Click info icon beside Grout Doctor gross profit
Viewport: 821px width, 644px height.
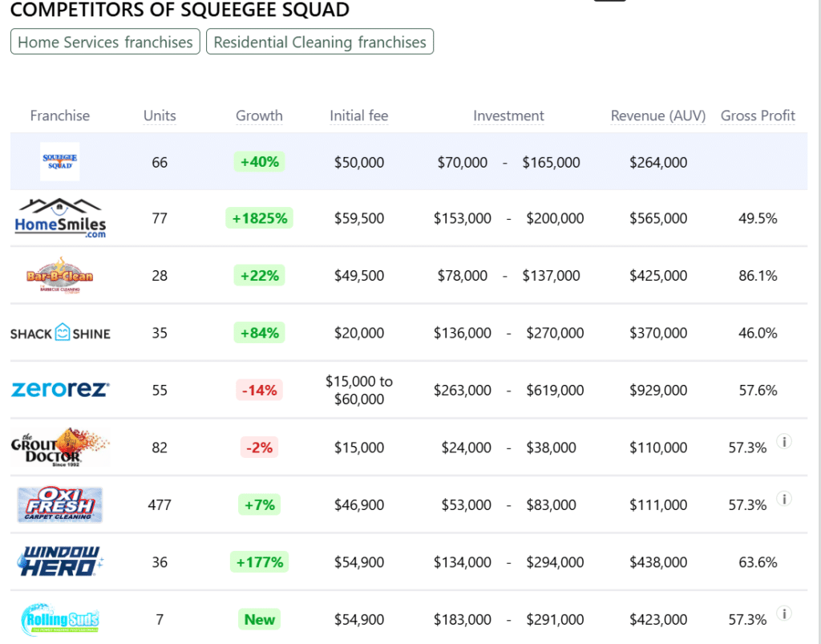click(784, 441)
